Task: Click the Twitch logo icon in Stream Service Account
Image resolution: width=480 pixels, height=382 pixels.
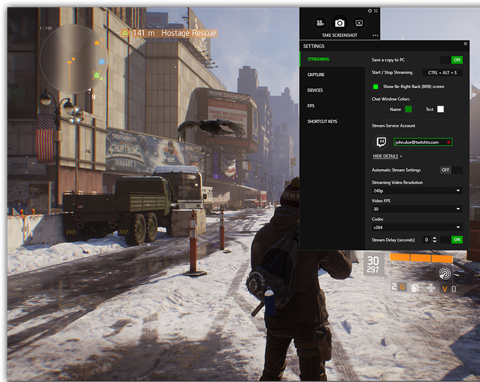Action: point(381,142)
